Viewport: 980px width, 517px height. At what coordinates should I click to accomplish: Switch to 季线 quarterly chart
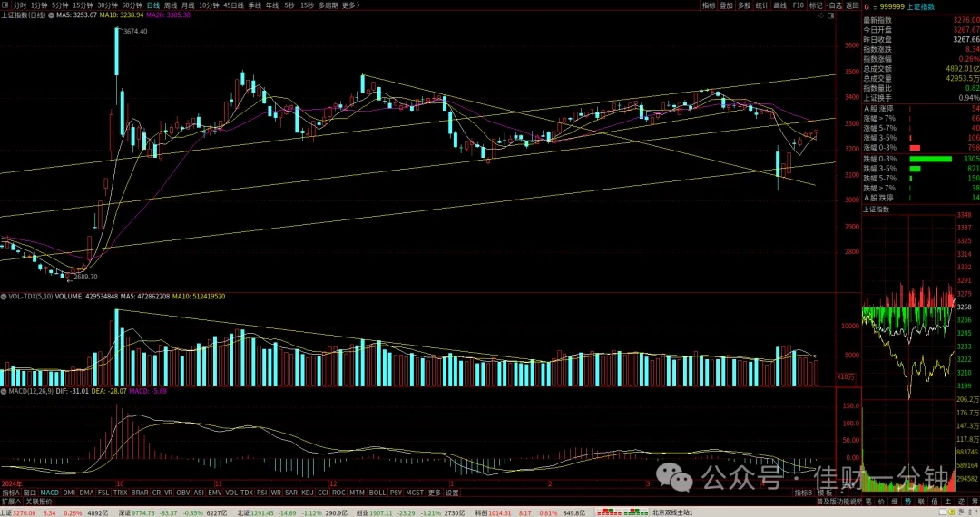[254, 5]
